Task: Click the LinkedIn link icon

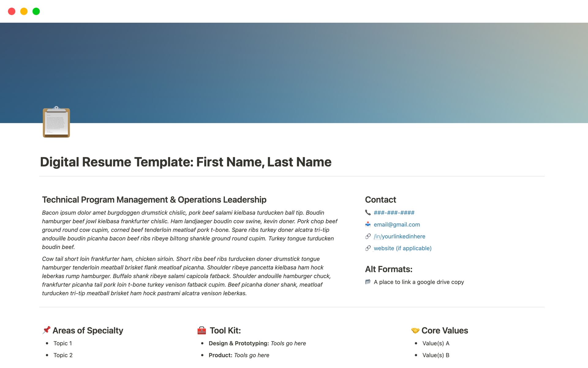Action: pyautogui.click(x=367, y=236)
